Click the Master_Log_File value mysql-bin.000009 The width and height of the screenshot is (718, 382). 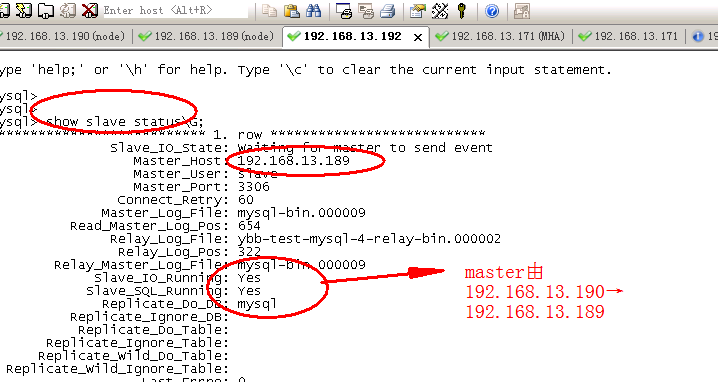pos(301,213)
